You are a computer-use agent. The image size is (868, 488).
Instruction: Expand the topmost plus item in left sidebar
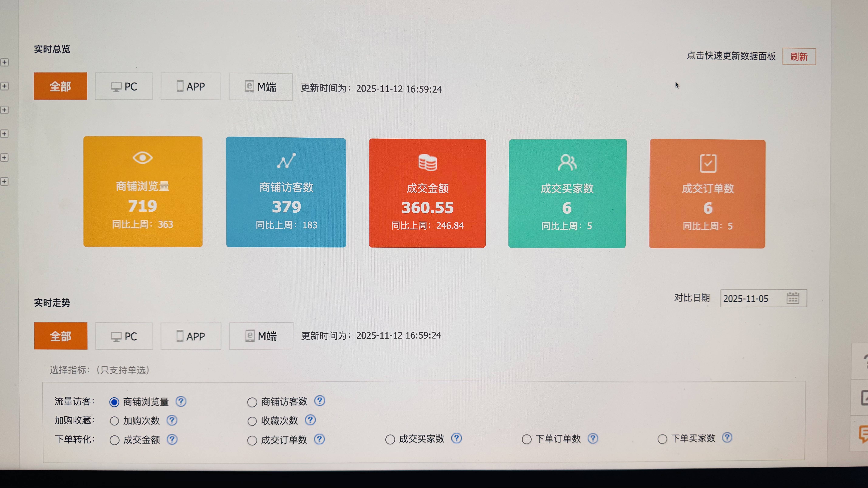tap(4, 62)
